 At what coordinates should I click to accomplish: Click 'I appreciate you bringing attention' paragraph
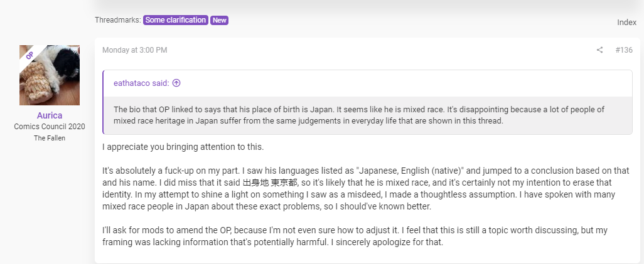point(183,147)
